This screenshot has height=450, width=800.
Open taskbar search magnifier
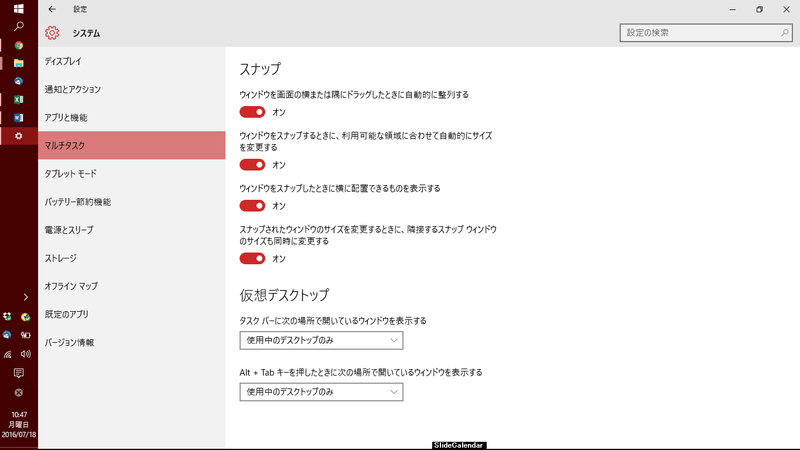18,26
